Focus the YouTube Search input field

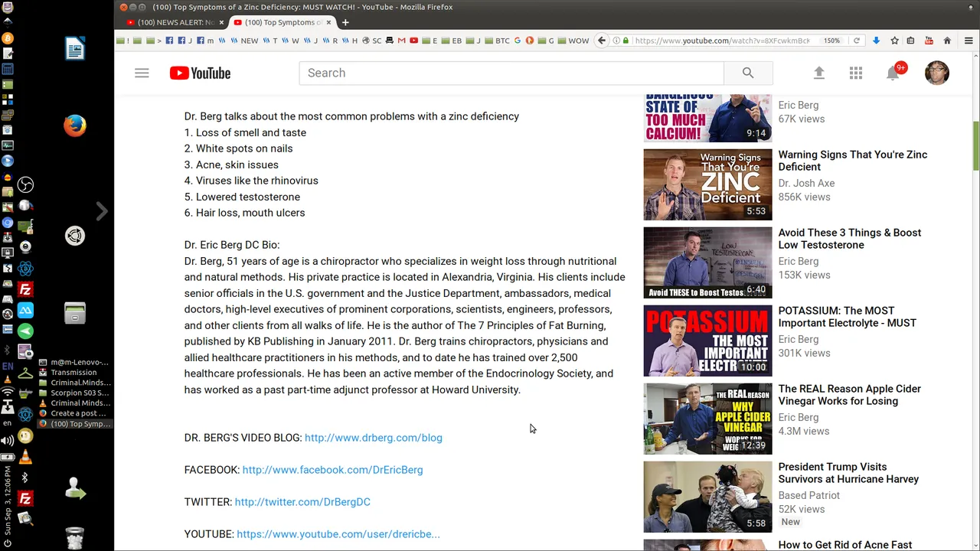click(x=511, y=73)
